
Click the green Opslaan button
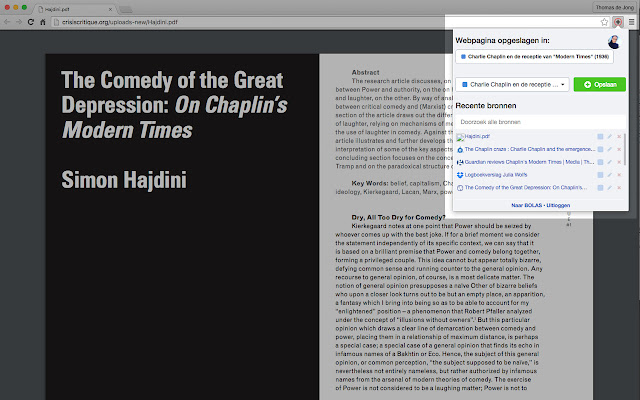tap(600, 84)
